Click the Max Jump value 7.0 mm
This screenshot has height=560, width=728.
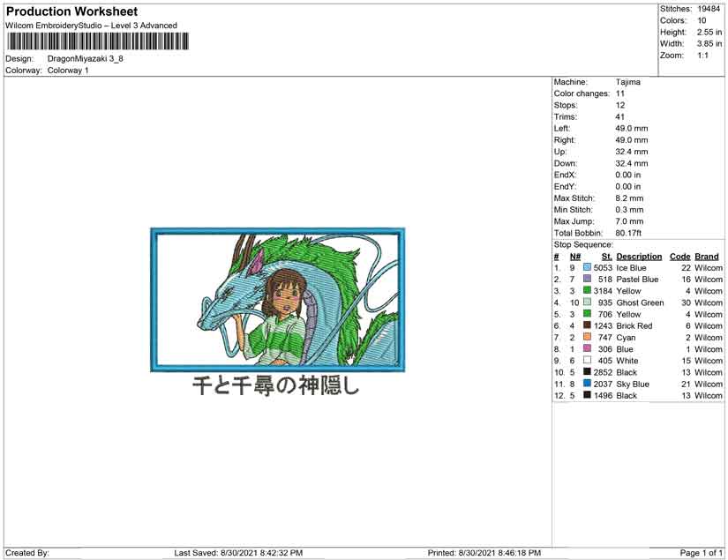[x=629, y=221]
